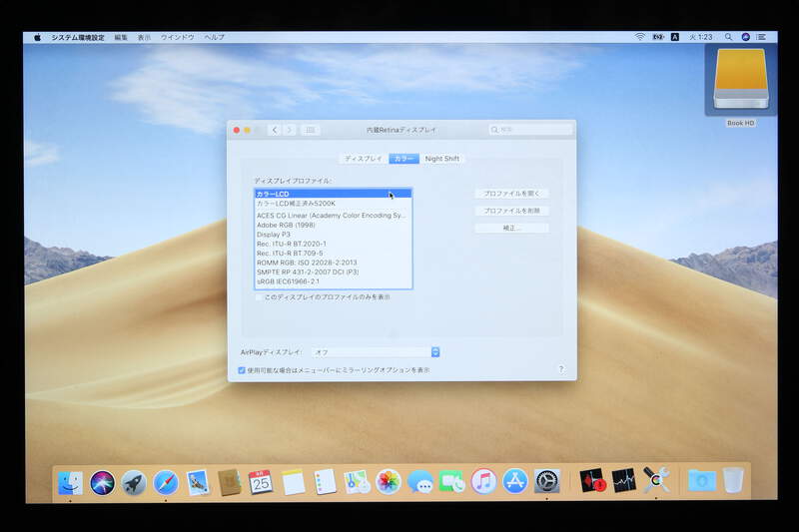Image resolution: width=799 pixels, height=532 pixels.
Task: Open Contacts book icon in Dock
Action: point(230,482)
